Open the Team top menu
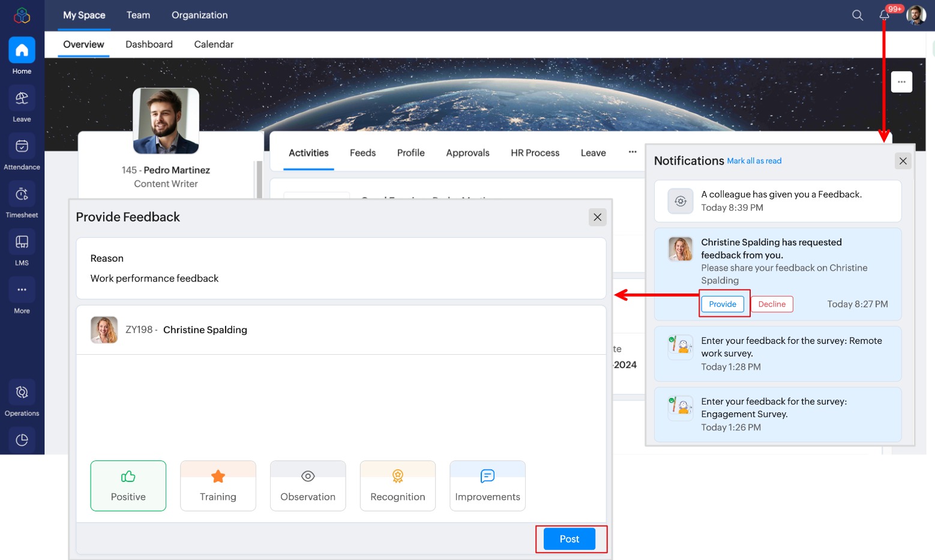The width and height of the screenshot is (935, 560). pyautogui.click(x=138, y=15)
